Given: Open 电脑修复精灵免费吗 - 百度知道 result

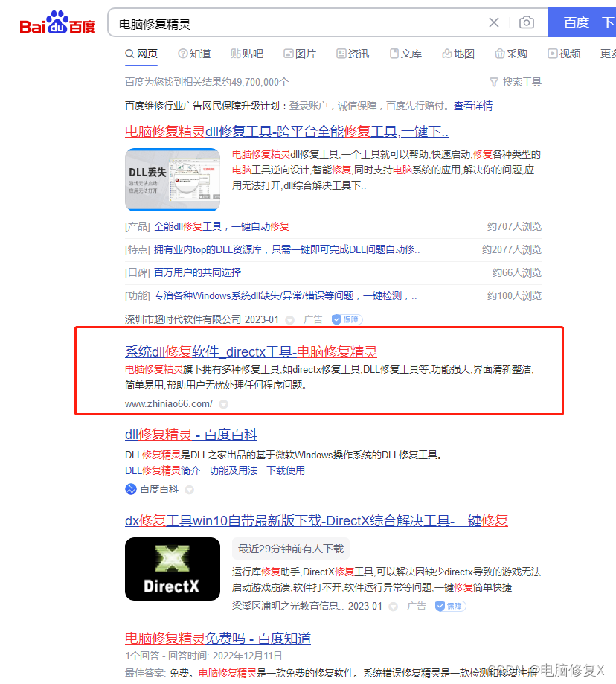Looking at the screenshot, I should 218,638.
